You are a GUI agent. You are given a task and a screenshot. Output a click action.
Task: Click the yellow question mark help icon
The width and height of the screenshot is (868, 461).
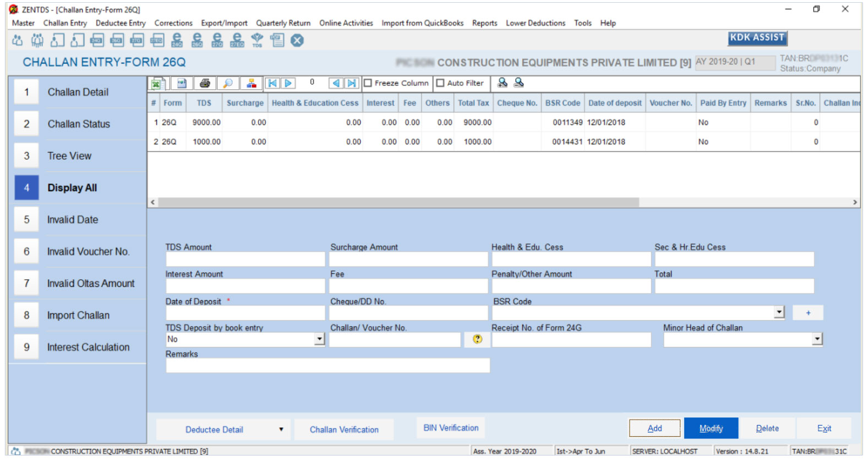477,339
